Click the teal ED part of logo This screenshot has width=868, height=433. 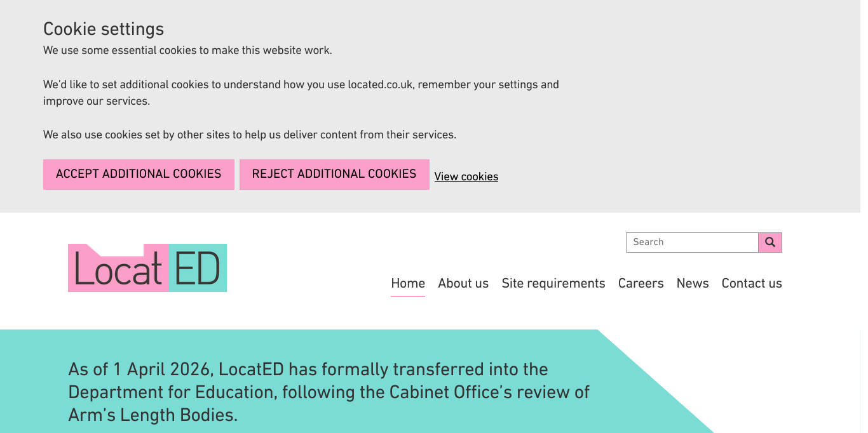point(198,269)
